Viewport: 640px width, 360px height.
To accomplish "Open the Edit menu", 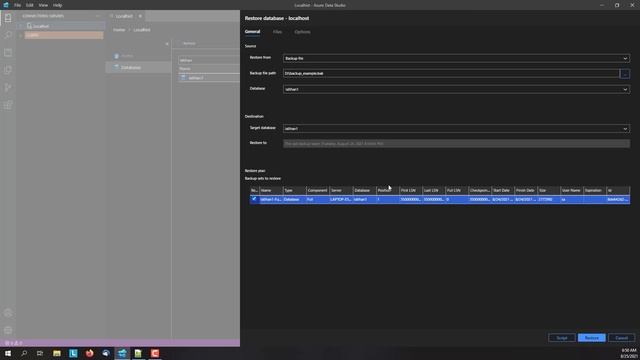I will (x=30, y=5).
